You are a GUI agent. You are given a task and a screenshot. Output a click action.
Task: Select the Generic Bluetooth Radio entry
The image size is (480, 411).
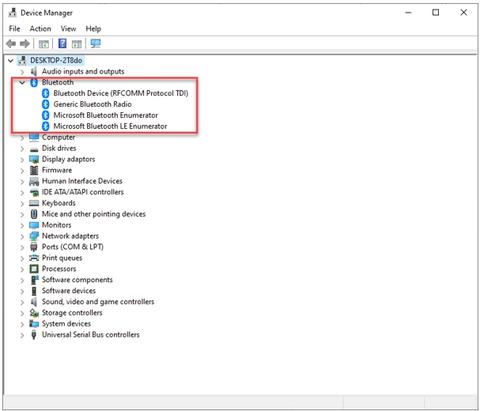pyautogui.click(x=92, y=104)
